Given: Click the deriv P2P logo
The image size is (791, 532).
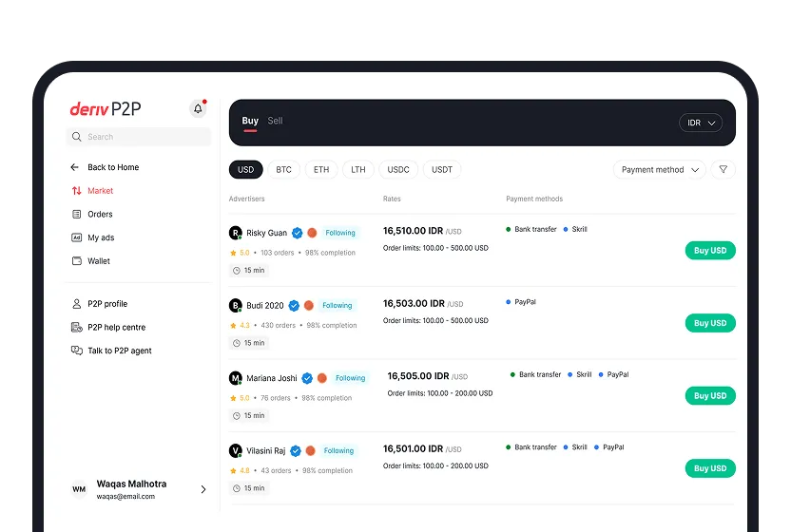Looking at the screenshot, I should (x=106, y=109).
